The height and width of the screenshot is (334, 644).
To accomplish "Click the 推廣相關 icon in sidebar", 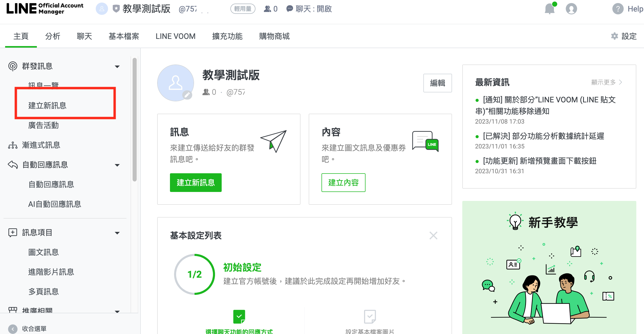I will 13,310.
